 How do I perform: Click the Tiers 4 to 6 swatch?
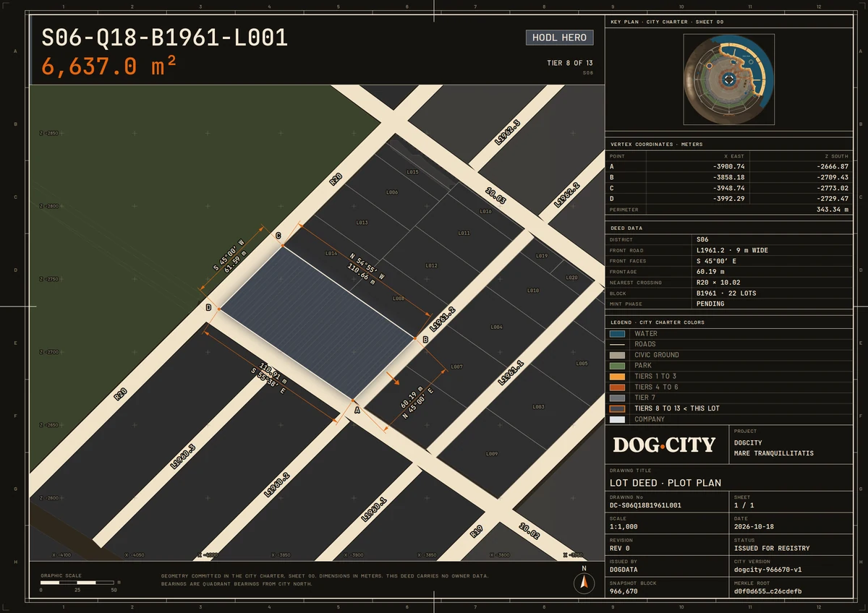[617, 387]
